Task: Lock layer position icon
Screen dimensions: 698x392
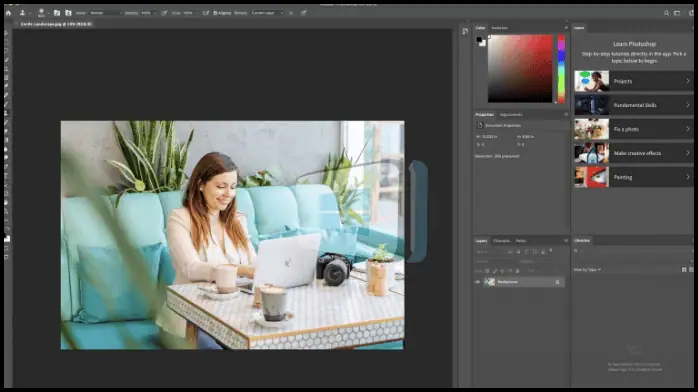Action: [502, 271]
